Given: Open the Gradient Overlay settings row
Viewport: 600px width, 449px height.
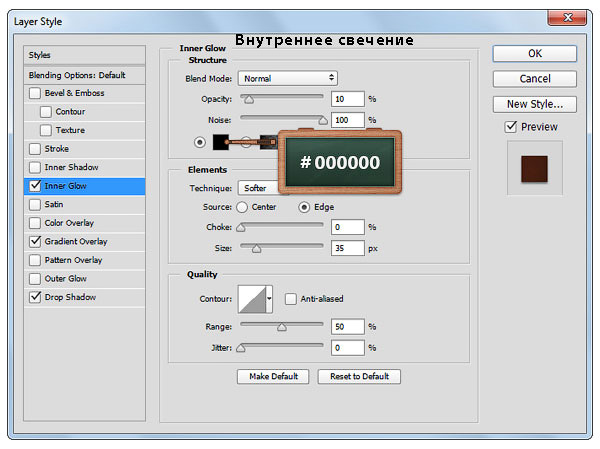Looking at the screenshot, I should [x=85, y=241].
